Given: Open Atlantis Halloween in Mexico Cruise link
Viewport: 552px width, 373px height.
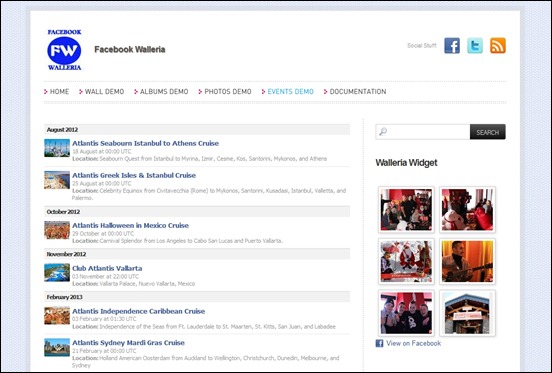Looking at the screenshot, I should coord(130,225).
